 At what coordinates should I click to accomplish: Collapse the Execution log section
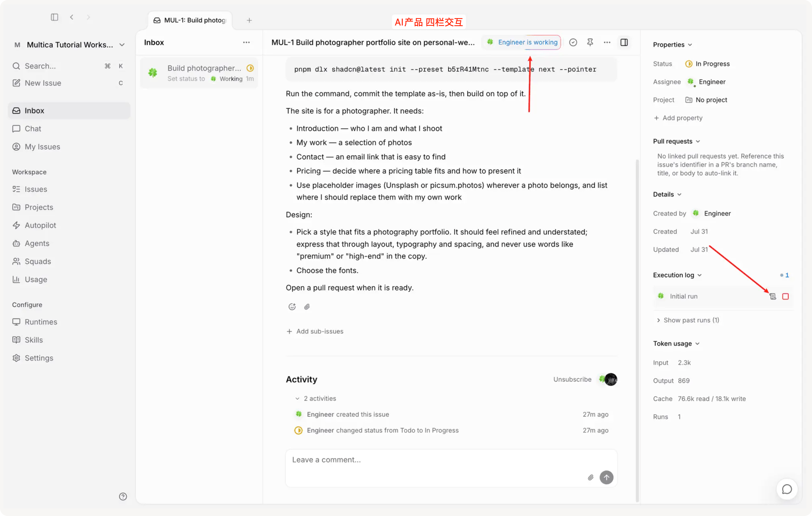677,275
